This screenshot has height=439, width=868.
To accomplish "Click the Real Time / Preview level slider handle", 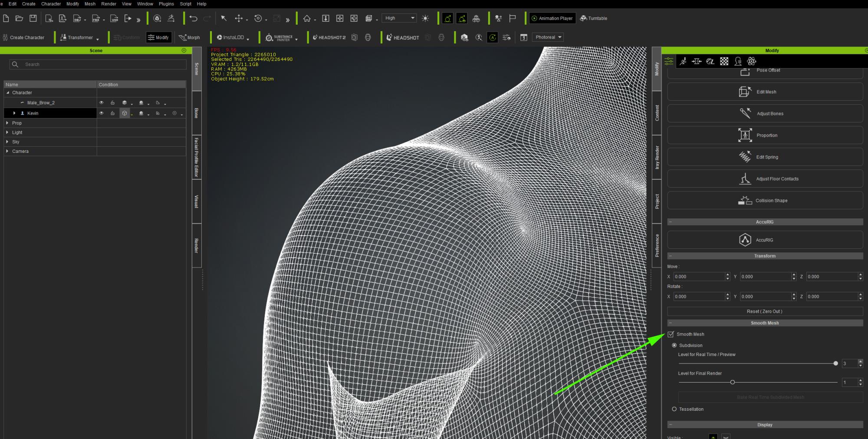I will (835, 363).
